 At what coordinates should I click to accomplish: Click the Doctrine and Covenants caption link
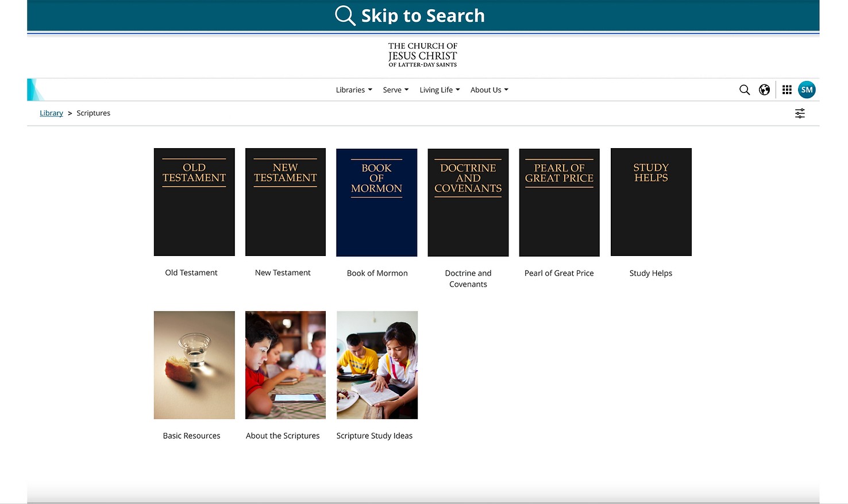(x=468, y=278)
